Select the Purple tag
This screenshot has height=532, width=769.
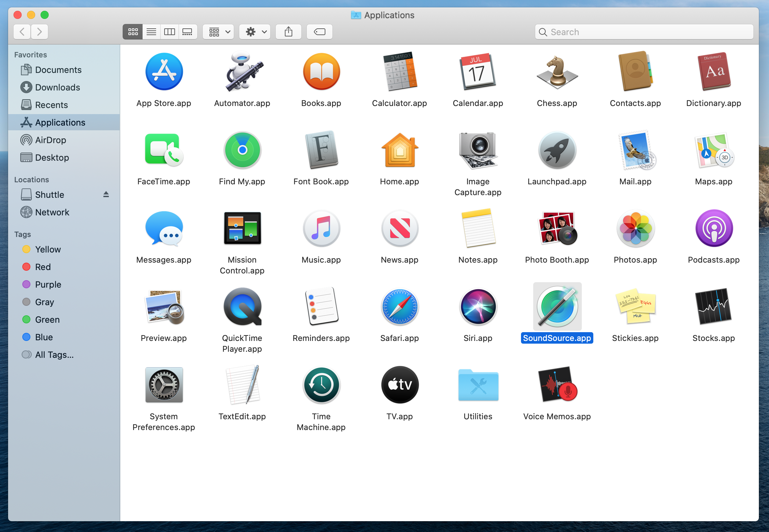tap(64, 285)
